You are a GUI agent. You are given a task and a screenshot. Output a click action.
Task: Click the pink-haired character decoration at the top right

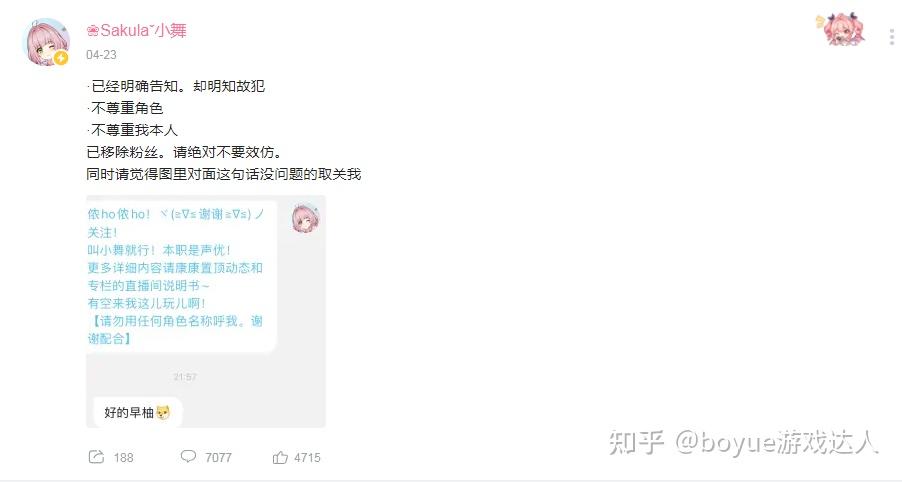[842, 29]
